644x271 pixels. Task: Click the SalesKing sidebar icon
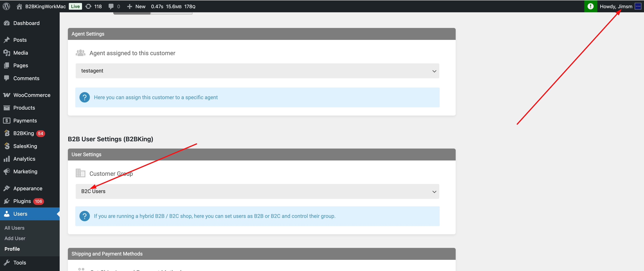tap(7, 146)
